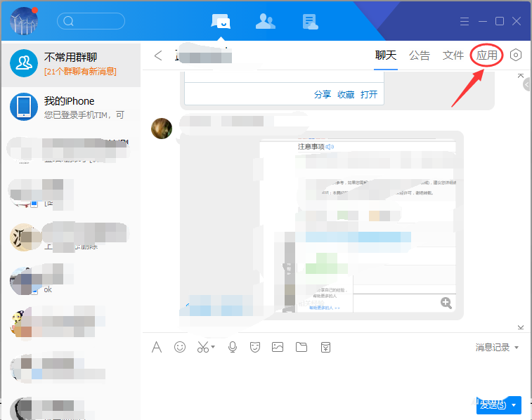Click the search box in header

coord(91,21)
